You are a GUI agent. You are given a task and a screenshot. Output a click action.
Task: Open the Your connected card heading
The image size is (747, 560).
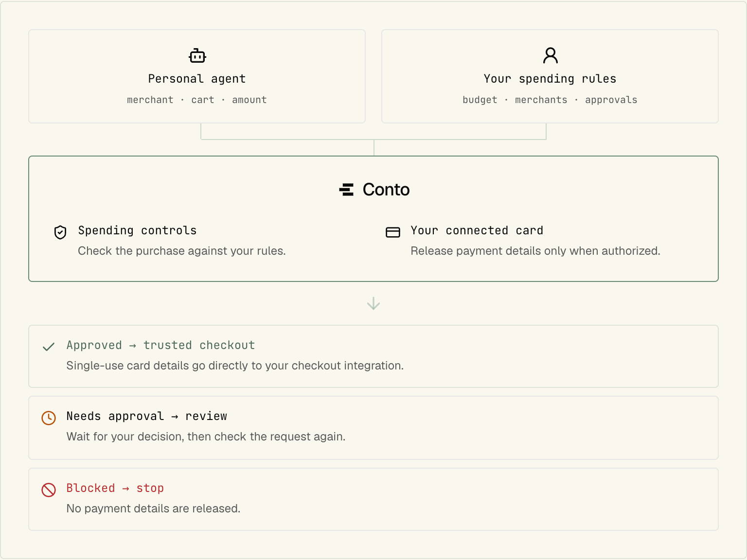477,230
